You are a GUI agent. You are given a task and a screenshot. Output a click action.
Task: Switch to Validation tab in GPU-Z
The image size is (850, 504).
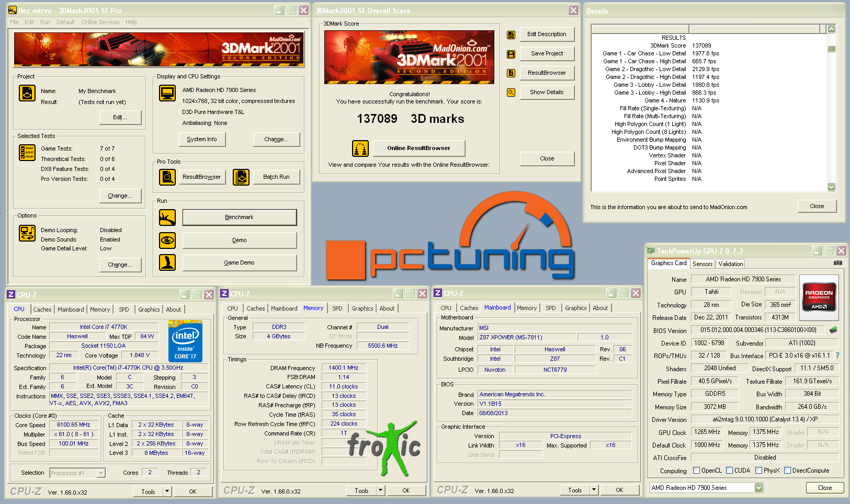pos(730,264)
